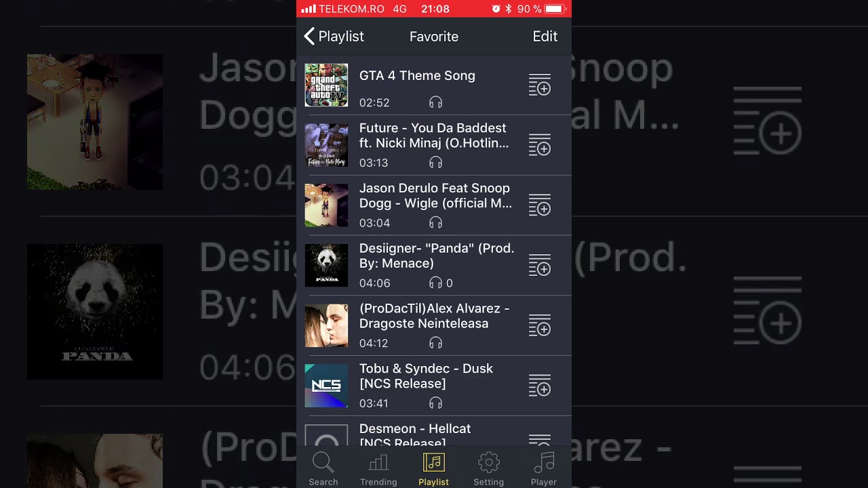Open the Trending tab

coord(378,468)
